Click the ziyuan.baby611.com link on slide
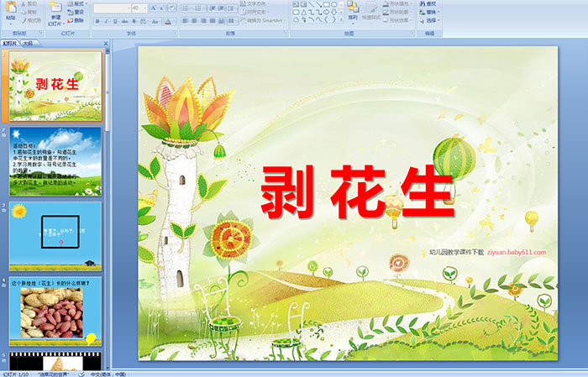Image resolution: width=588 pixels, height=377 pixels. 517,252
